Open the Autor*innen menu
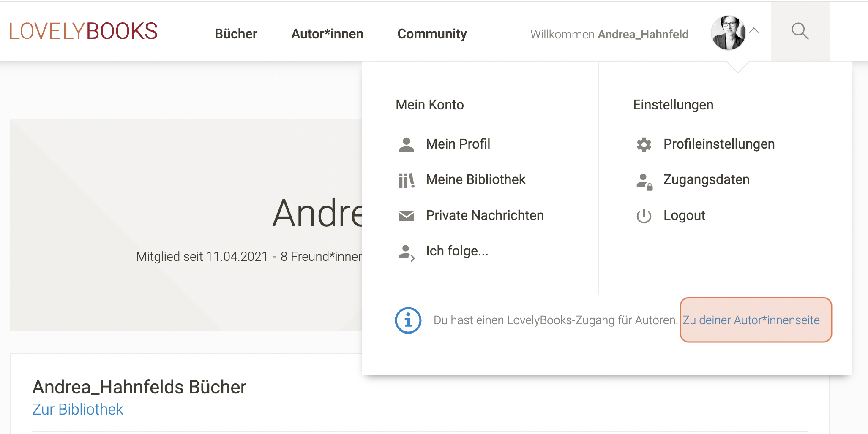Image resolution: width=868 pixels, height=434 pixels. pos(327,34)
